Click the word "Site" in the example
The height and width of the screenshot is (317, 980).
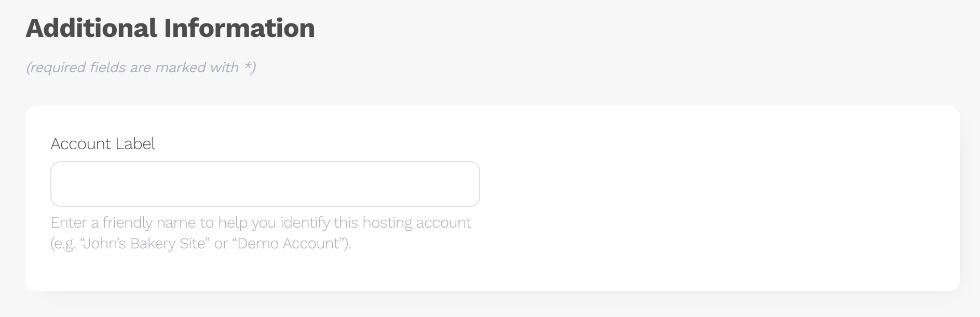(193, 244)
